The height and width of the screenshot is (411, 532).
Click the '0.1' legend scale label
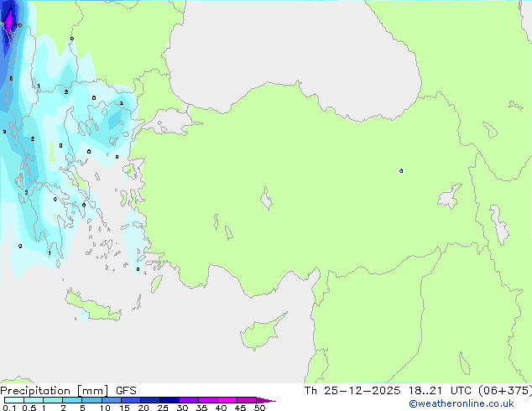[x=9, y=408]
